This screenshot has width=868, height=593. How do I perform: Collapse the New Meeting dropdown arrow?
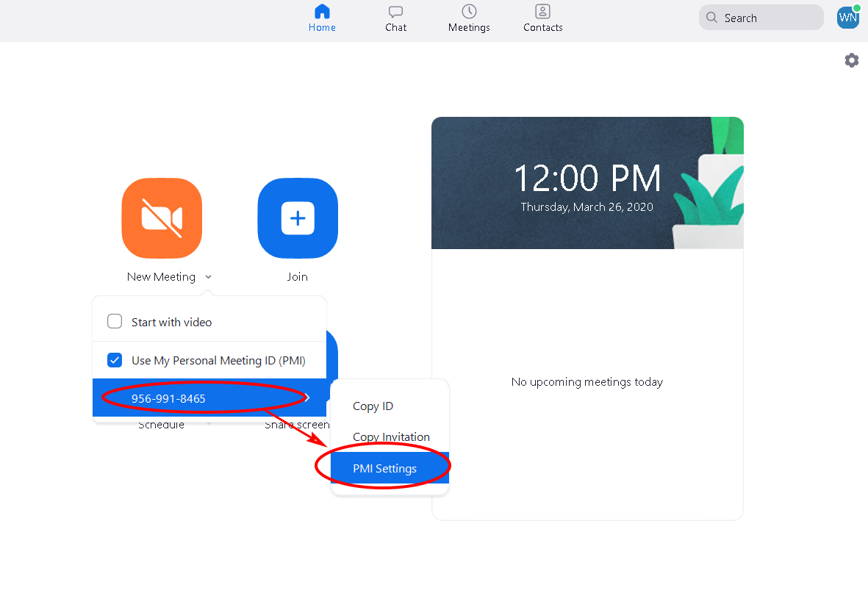tap(209, 277)
